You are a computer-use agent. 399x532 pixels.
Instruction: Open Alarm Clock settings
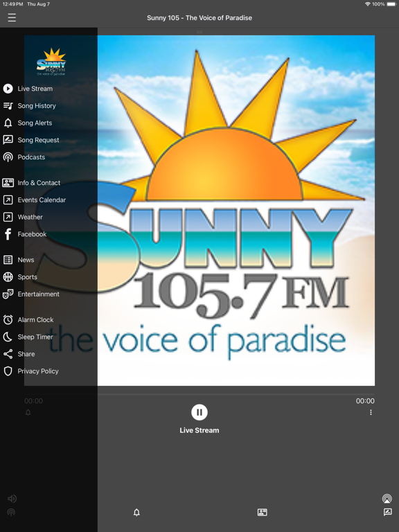pyautogui.click(x=35, y=319)
